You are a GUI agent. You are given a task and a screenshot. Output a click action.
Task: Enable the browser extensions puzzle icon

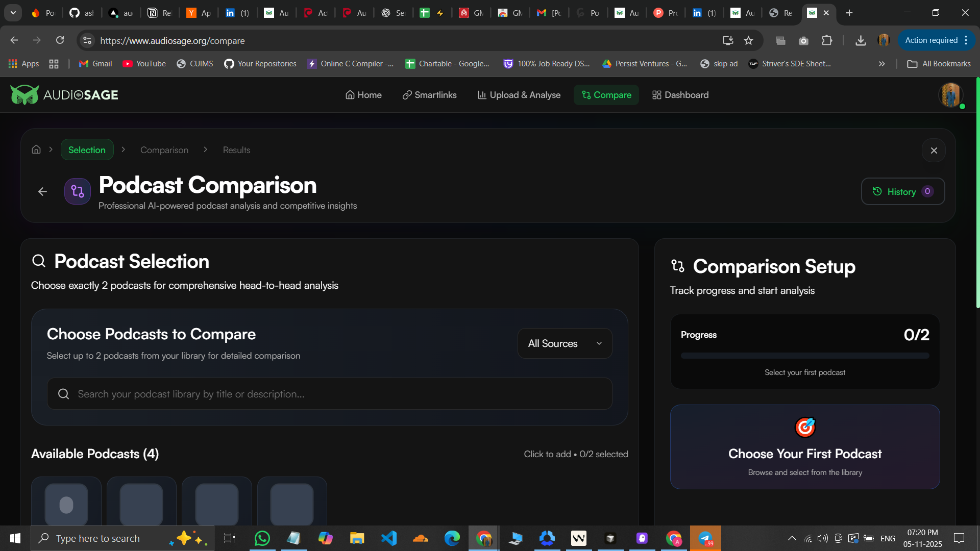pos(827,40)
